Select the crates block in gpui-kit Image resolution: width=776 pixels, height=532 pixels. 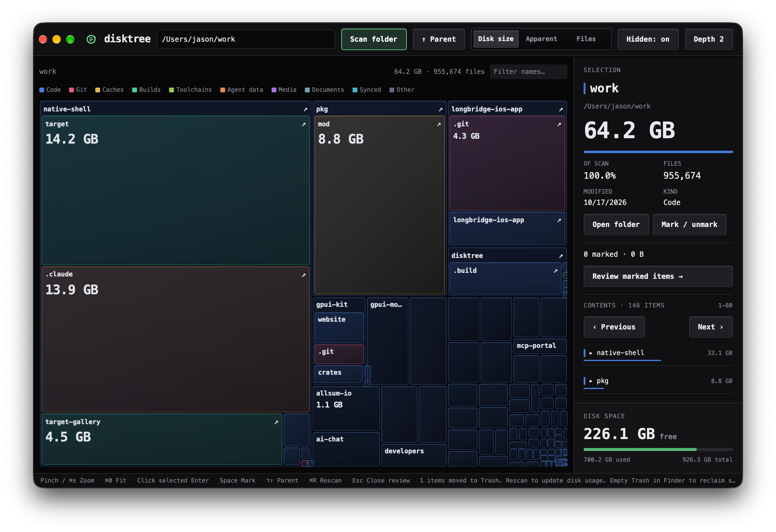click(x=338, y=374)
